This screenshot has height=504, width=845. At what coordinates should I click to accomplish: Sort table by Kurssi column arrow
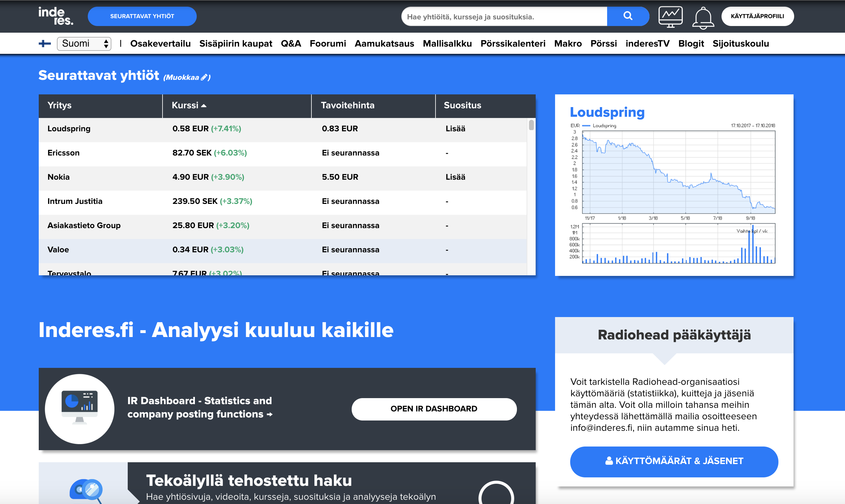click(203, 106)
